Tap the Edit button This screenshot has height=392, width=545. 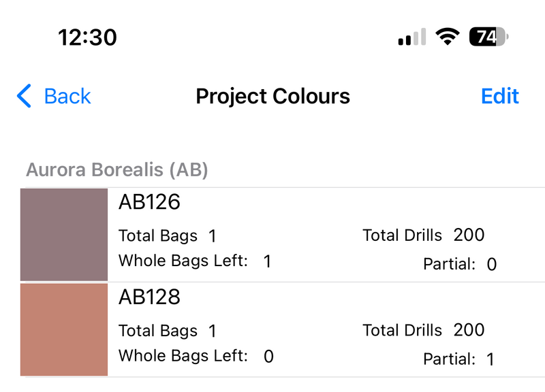(x=500, y=96)
